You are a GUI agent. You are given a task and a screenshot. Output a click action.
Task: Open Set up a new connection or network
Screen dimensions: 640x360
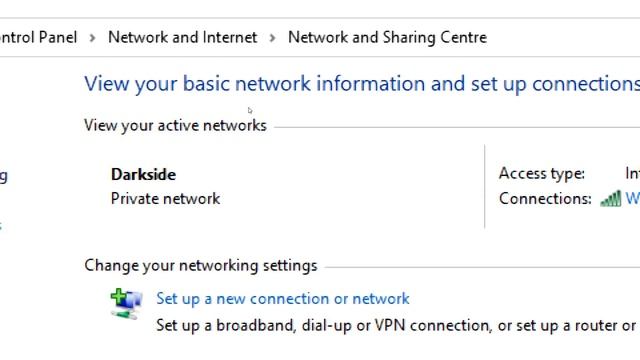(282, 299)
